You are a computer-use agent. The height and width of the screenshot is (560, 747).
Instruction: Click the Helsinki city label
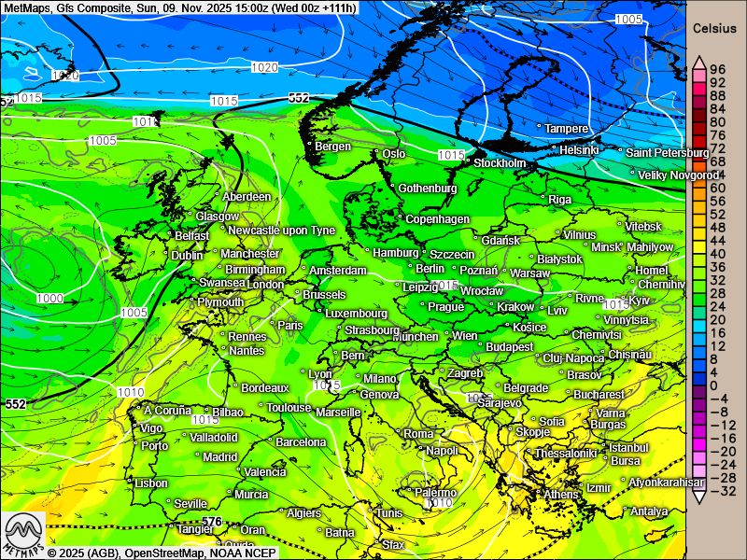point(579,149)
